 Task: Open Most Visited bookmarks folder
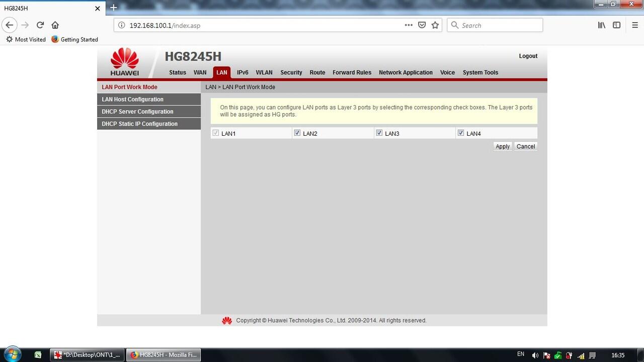(26, 39)
